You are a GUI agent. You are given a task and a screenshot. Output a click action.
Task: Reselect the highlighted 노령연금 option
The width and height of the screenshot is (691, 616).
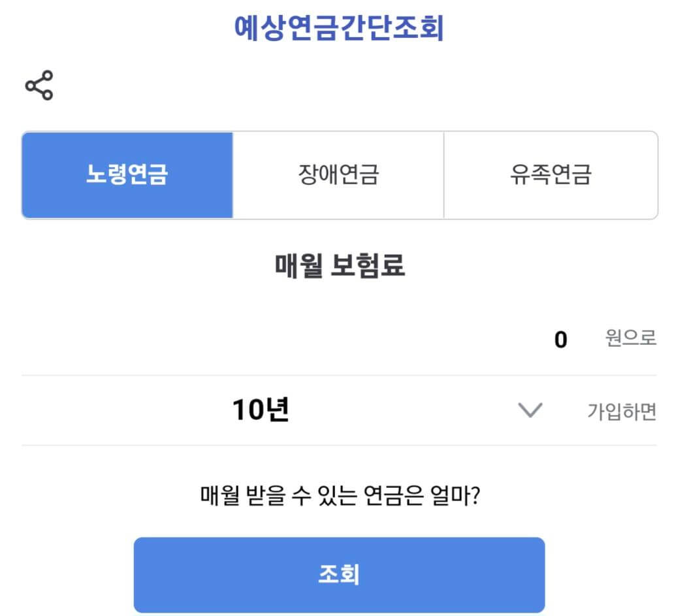click(127, 172)
